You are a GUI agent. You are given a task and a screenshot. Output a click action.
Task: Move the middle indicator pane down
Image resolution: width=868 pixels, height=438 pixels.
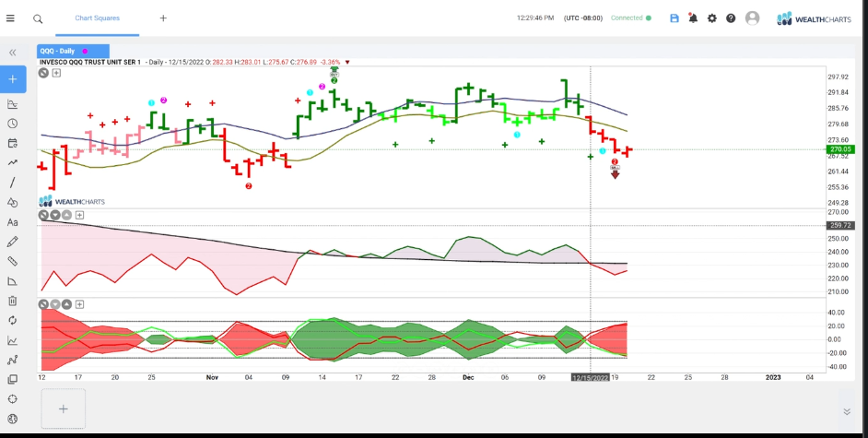coord(55,215)
